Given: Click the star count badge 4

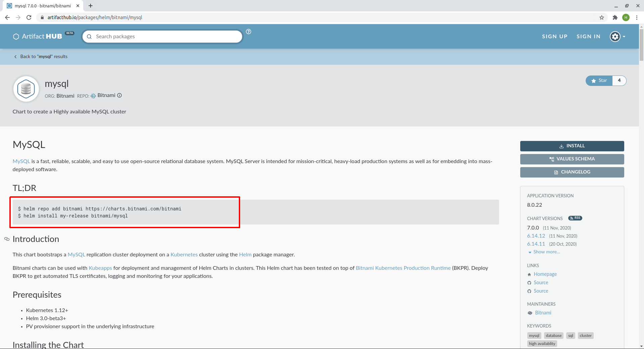Looking at the screenshot, I should 619,81.
